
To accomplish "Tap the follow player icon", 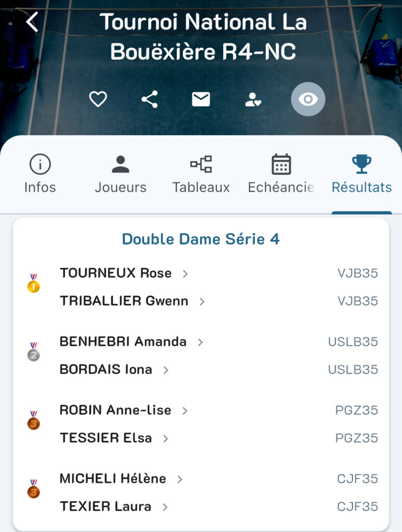I will pyautogui.click(x=253, y=99).
